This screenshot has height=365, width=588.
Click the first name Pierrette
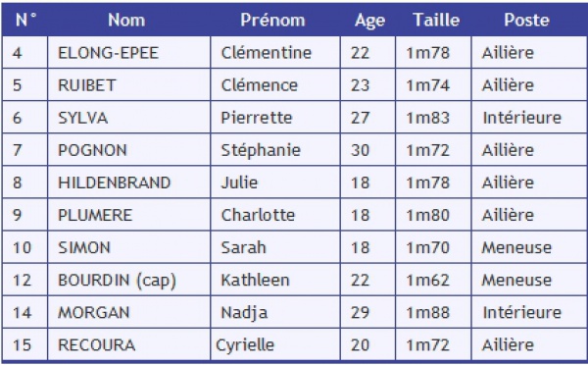257,118
